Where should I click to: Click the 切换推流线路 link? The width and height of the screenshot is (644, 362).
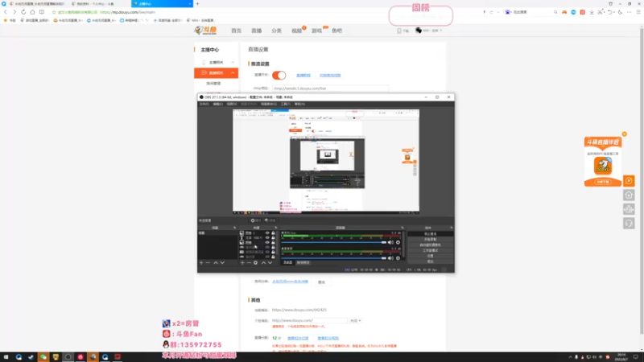330,76
